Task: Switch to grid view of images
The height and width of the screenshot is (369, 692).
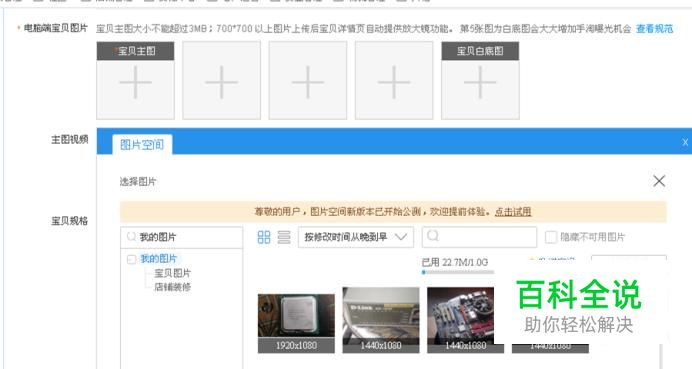Action: tap(264, 237)
